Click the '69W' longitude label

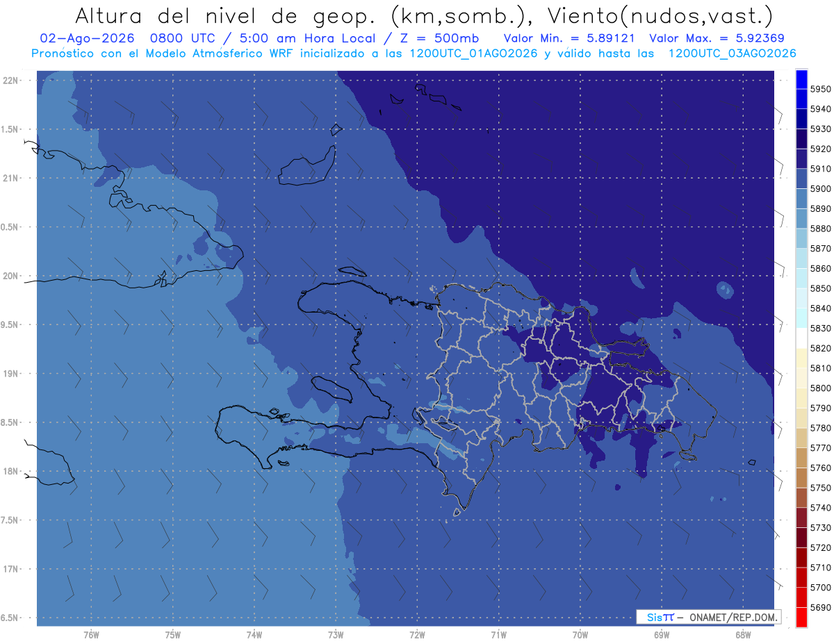click(x=662, y=636)
